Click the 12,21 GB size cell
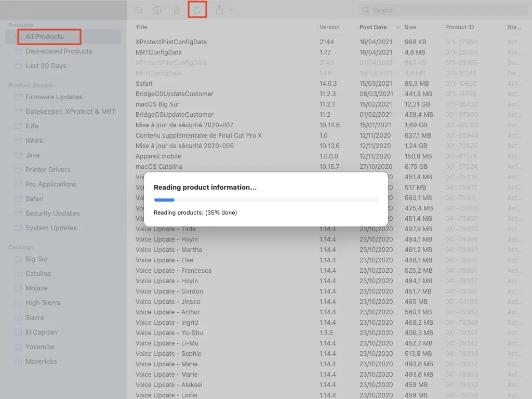 coord(417,104)
